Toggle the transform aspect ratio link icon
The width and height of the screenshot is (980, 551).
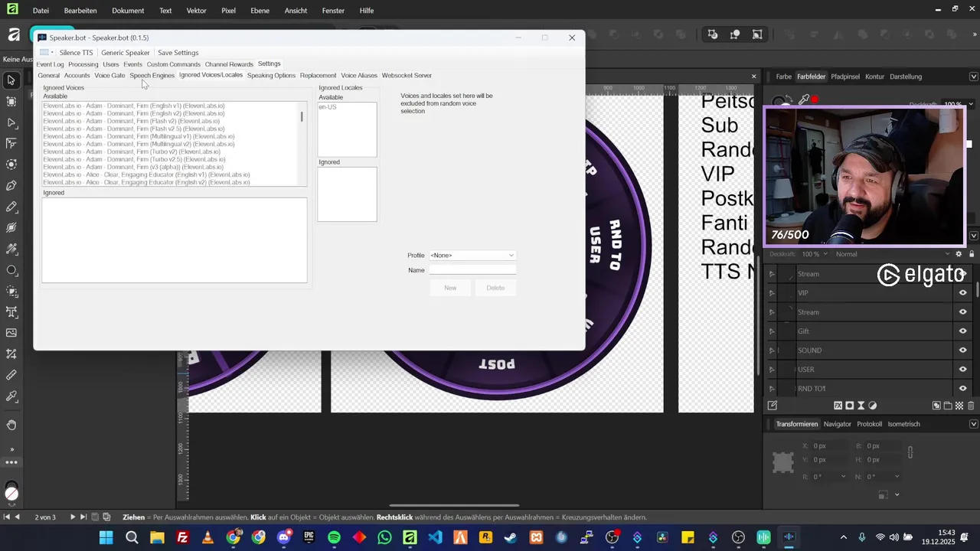tap(910, 452)
